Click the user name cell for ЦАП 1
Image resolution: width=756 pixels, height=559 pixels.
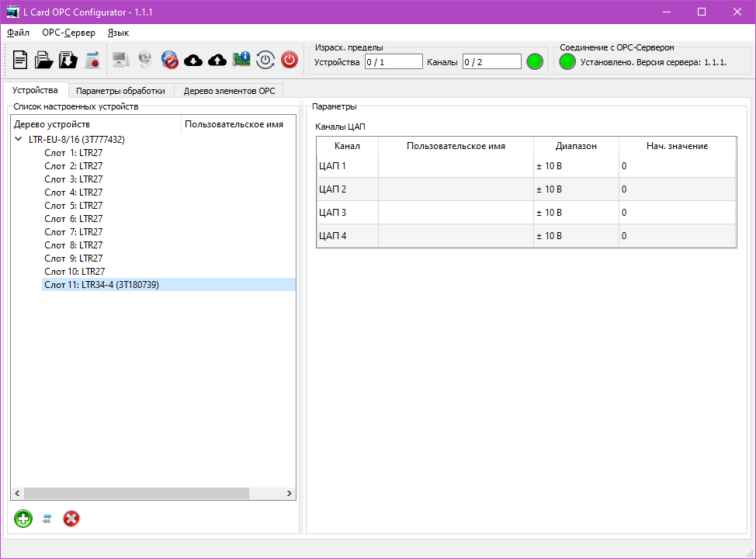(456, 166)
